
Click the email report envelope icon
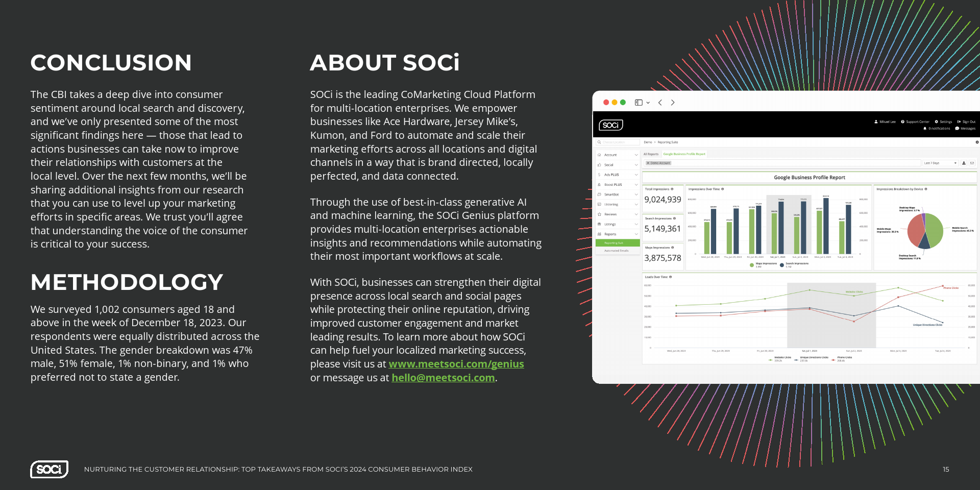pyautogui.click(x=972, y=163)
